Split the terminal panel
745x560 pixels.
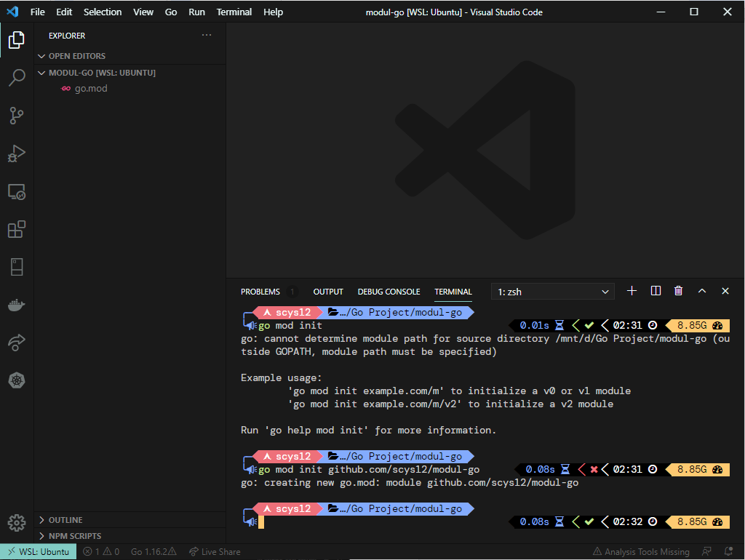[x=656, y=291]
